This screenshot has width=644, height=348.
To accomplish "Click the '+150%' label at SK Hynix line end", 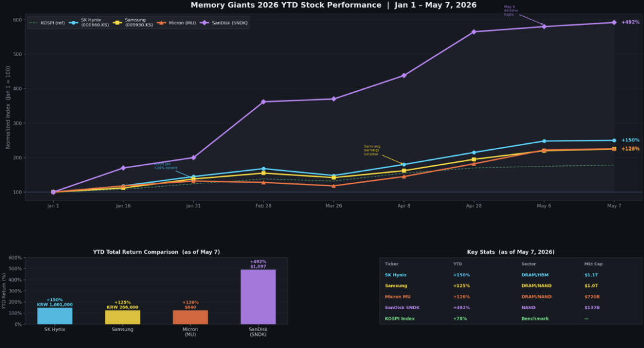I will click(x=630, y=140).
